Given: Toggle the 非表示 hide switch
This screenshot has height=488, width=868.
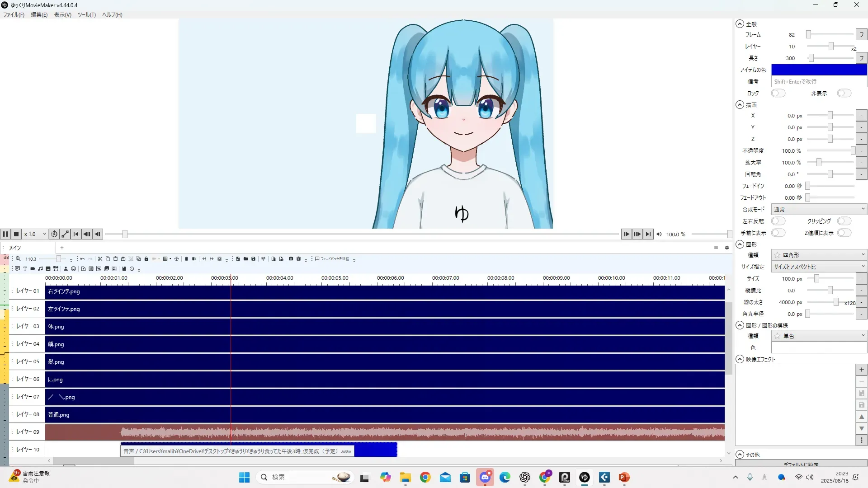Looking at the screenshot, I should coord(844,93).
